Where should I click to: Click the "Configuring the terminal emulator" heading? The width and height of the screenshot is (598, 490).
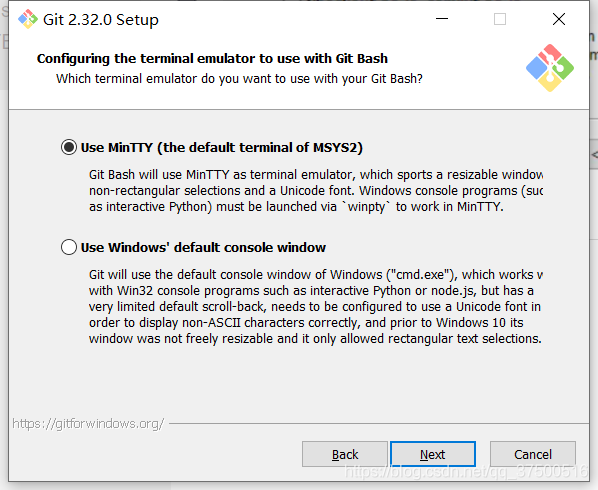point(212,58)
